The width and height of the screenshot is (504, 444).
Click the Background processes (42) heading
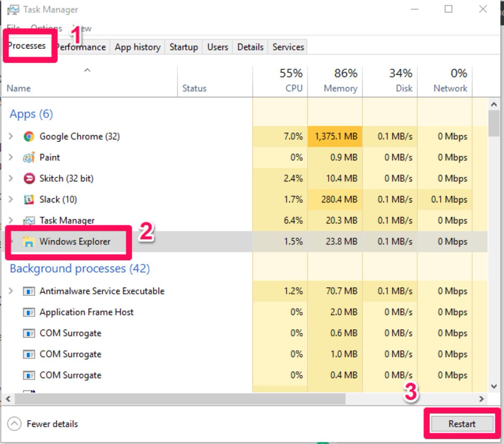click(80, 269)
